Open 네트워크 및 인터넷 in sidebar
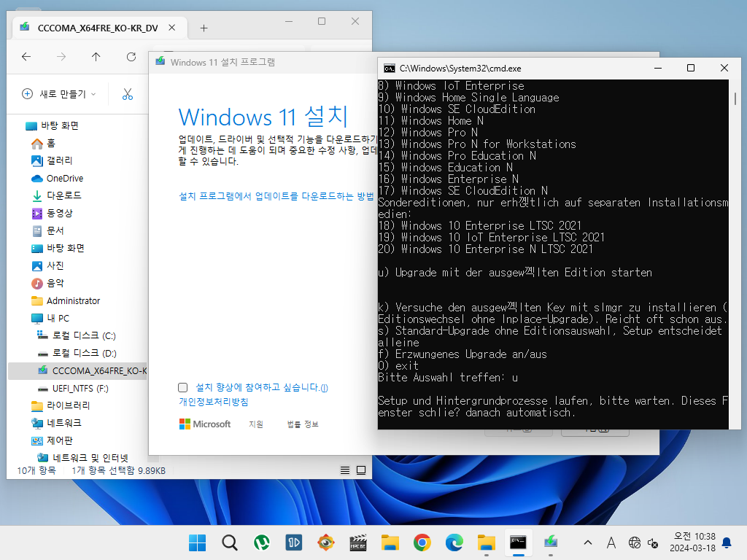747x560 pixels. (x=83, y=458)
